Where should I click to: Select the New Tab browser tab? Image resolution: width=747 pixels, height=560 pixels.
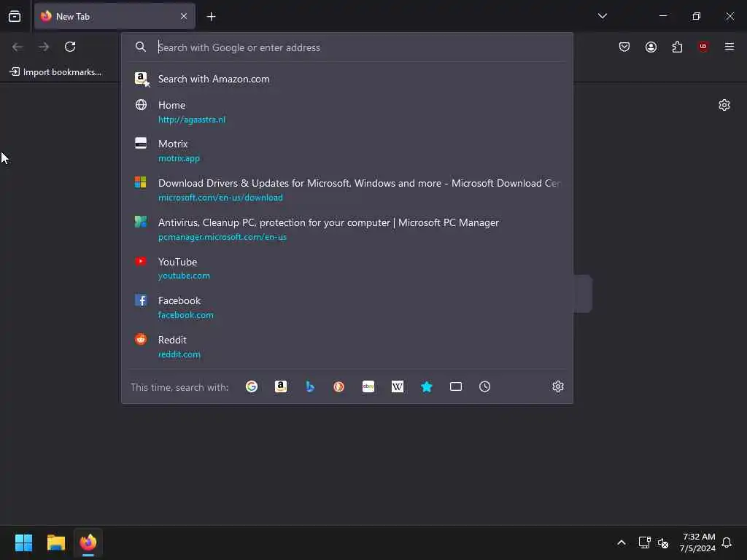[115, 16]
